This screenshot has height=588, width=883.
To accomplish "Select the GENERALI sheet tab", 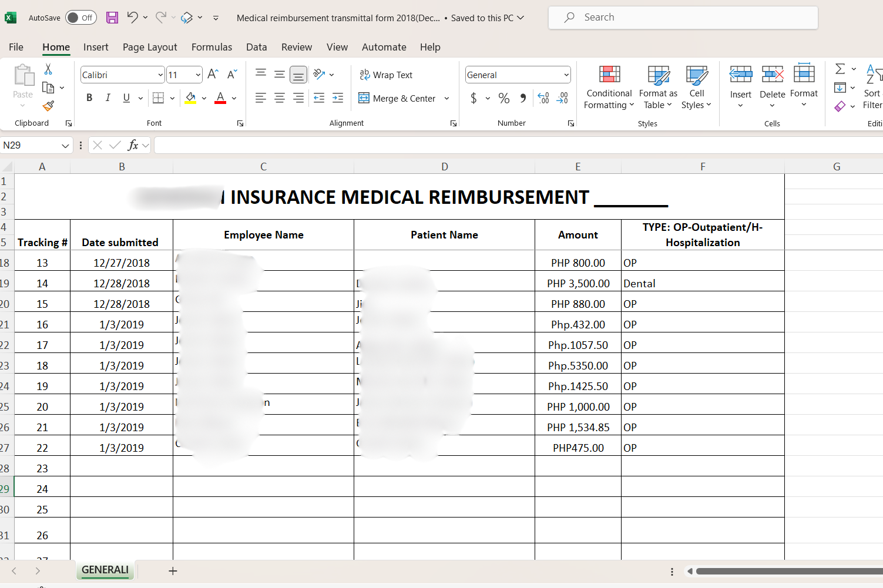I will pyautogui.click(x=105, y=570).
